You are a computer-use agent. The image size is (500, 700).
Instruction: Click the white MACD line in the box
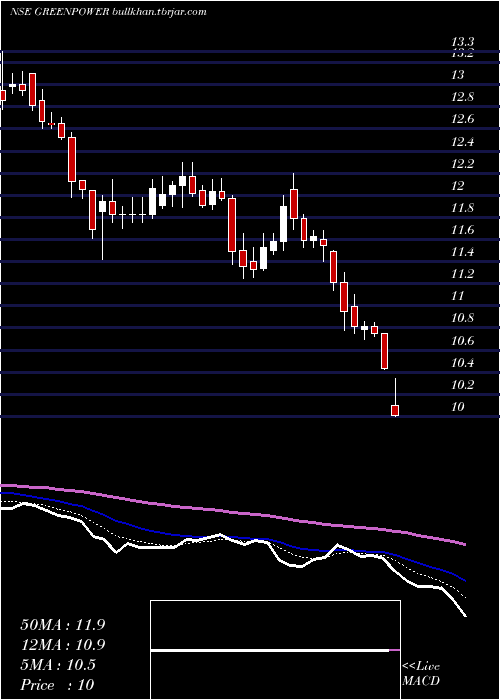pos(270,650)
